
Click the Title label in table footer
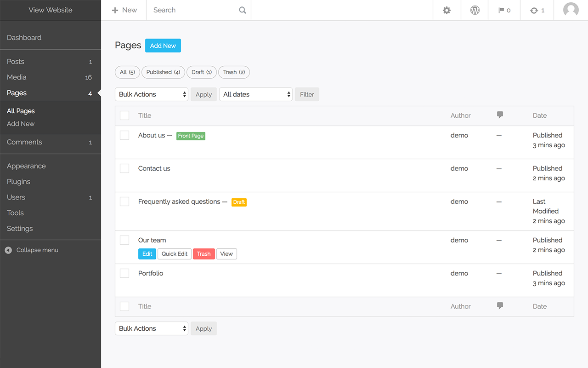point(145,306)
